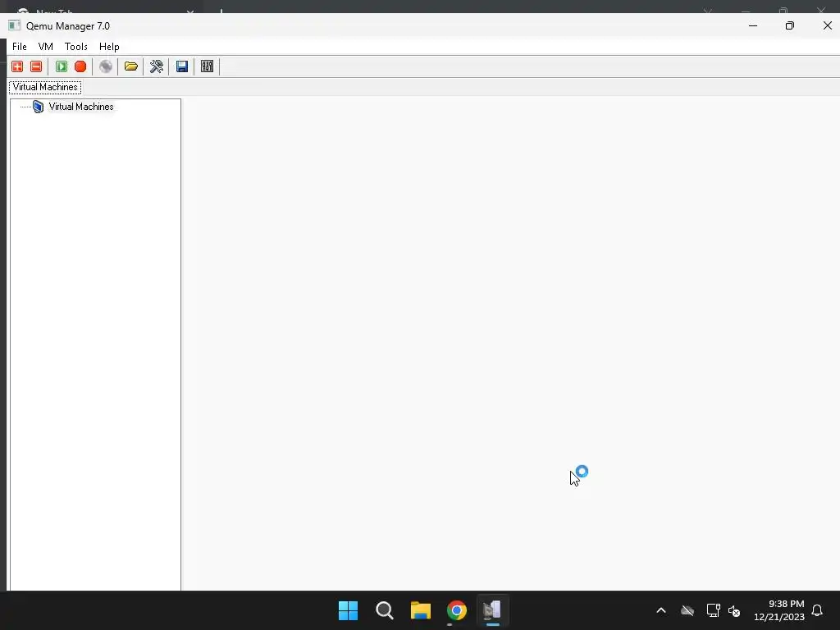Click the red Stop VM icon
Image resolution: width=840 pixels, height=630 pixels.
(x=80, y=66)
